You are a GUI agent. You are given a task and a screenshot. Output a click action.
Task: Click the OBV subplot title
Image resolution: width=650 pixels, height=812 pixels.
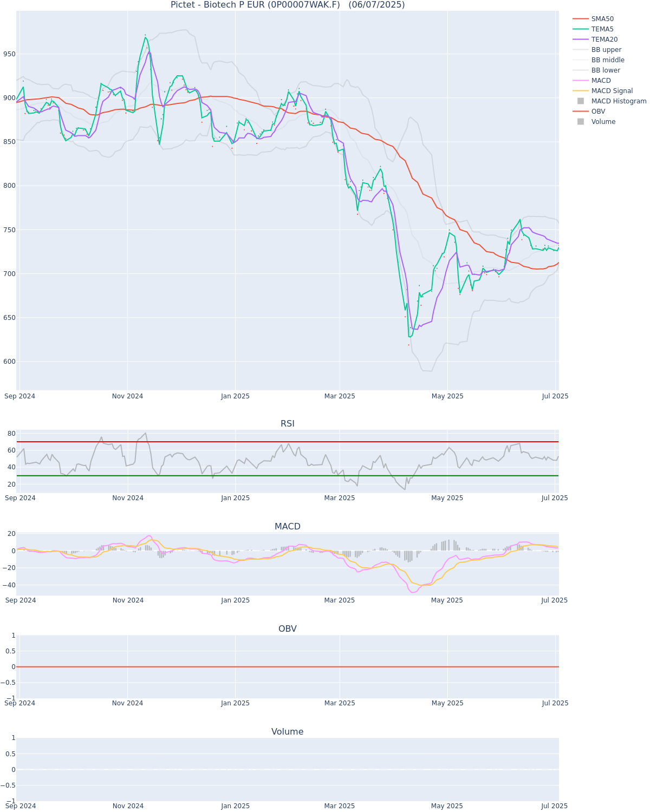coord(288,629)
